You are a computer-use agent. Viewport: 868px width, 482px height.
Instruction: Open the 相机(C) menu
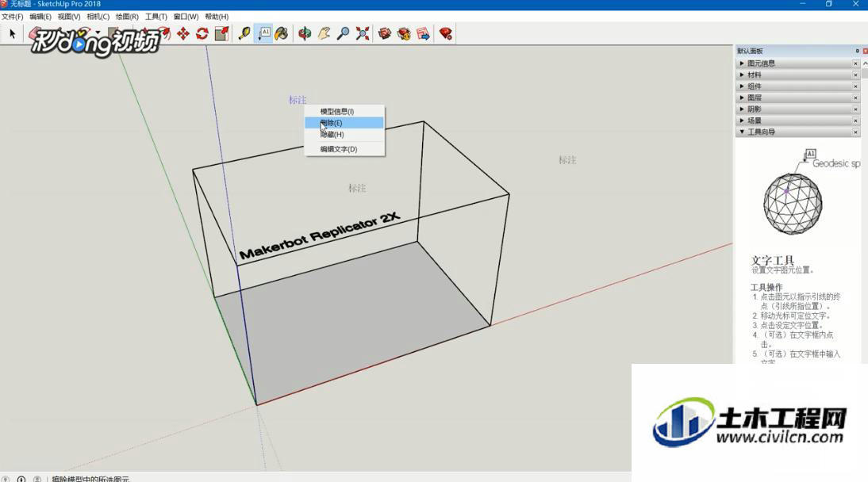pyautogui.click(x=98, y=17)
